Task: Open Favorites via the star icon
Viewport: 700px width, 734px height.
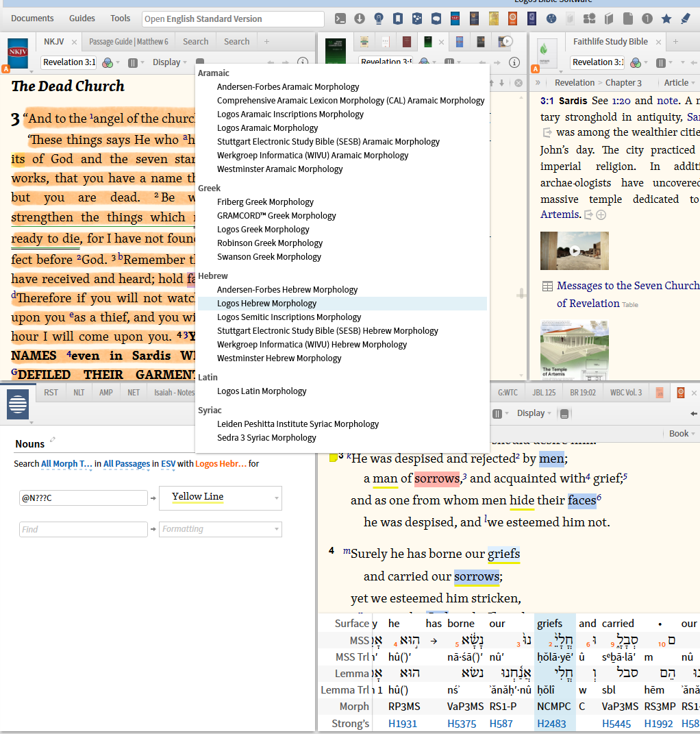Action: 666,20
